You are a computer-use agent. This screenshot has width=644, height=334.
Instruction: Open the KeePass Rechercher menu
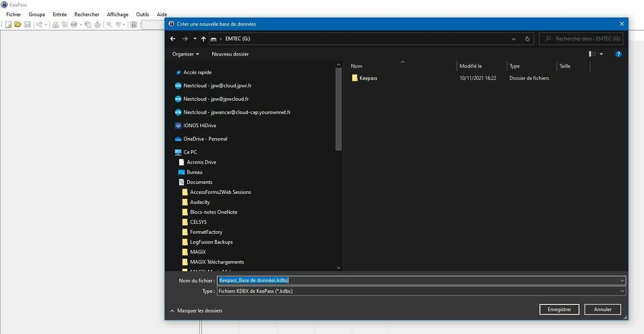point(87,15)
